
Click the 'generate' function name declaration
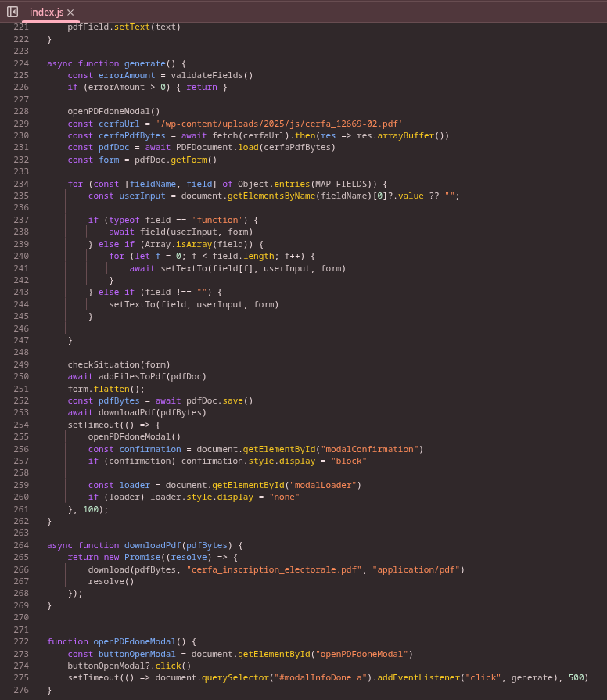pyautogui.click(x=145, y=63)
